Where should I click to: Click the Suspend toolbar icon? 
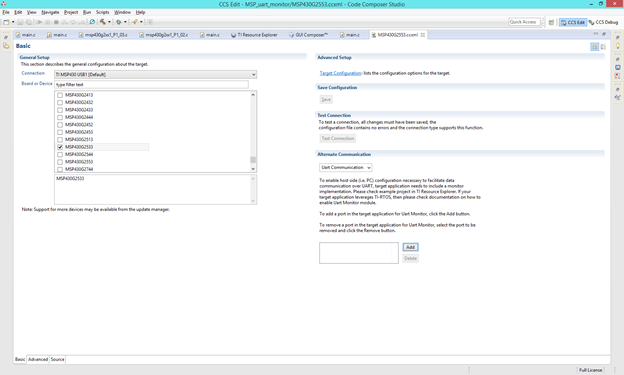click(x=48, y=22)
